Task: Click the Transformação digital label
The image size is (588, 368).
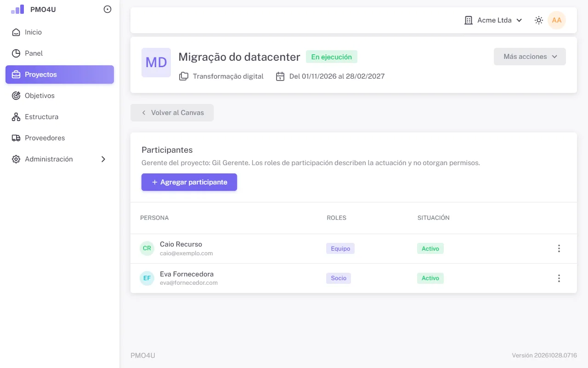Action: tap(228, 76)
